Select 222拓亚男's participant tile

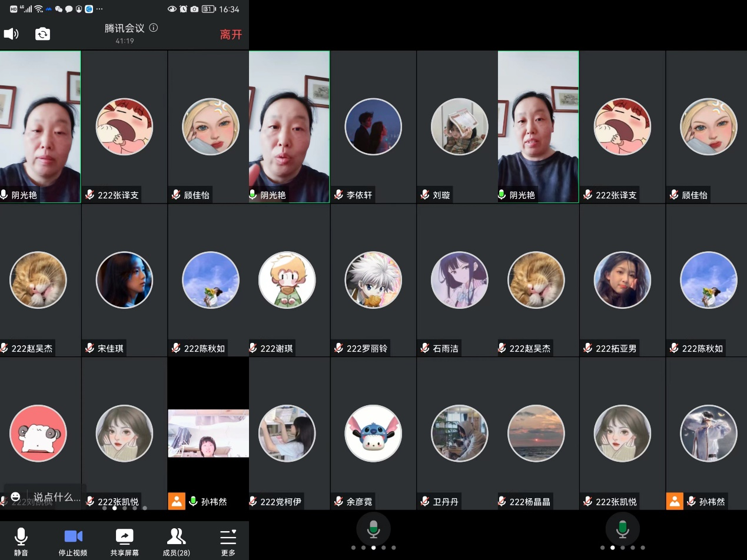[x=622, y=280]
